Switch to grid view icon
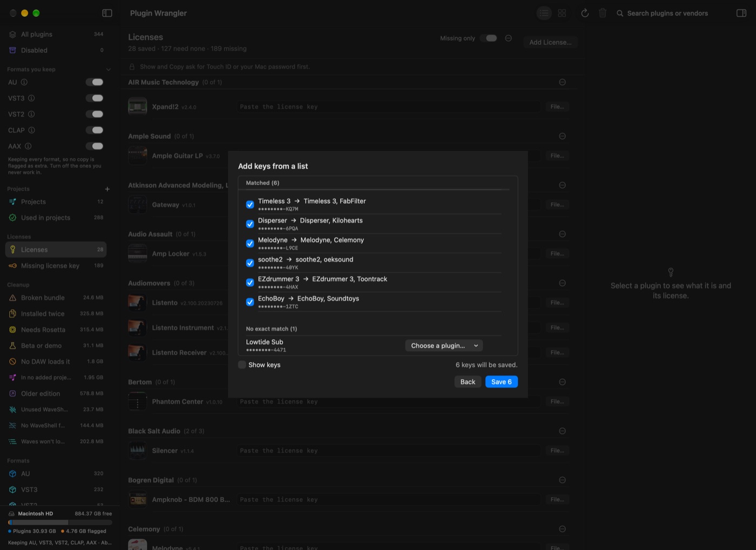 pyautogui.click(x=562, y=13)
